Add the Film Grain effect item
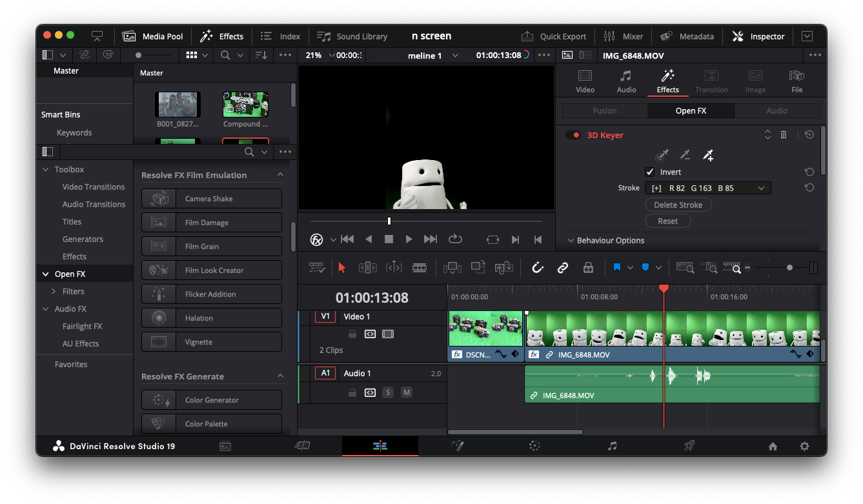Screen dimensions: 863x504 [211, 247]
